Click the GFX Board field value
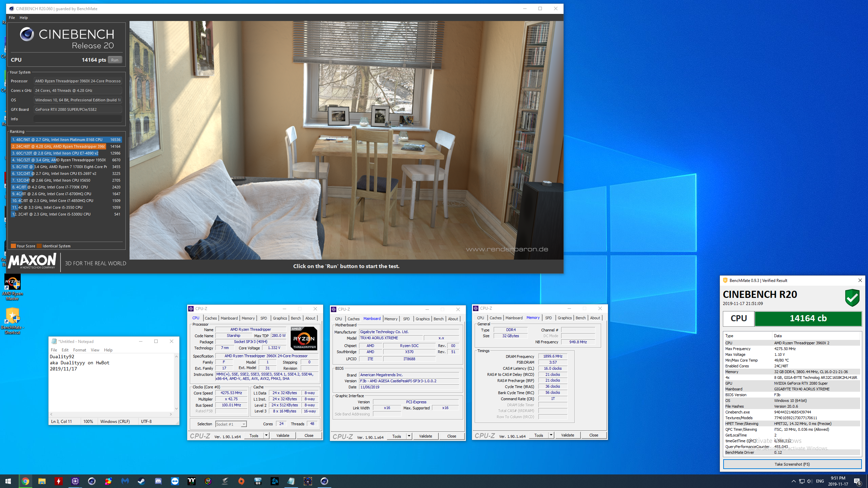The image size is (868, 488). (78, 109)
